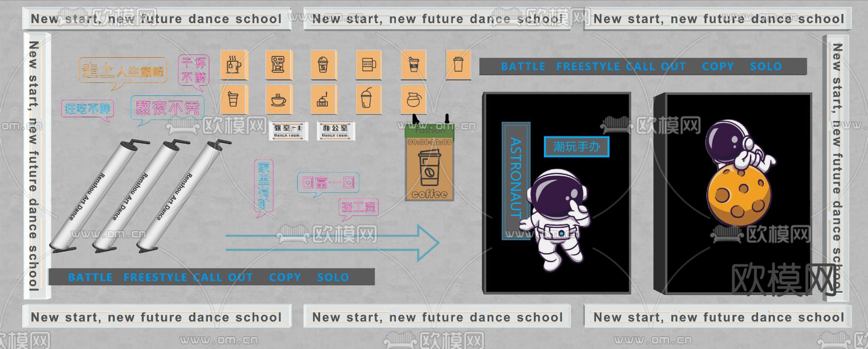This screenshot has height=349, width=868.
Task: Click the steaming tea mug tile
Action: [234, 65]
